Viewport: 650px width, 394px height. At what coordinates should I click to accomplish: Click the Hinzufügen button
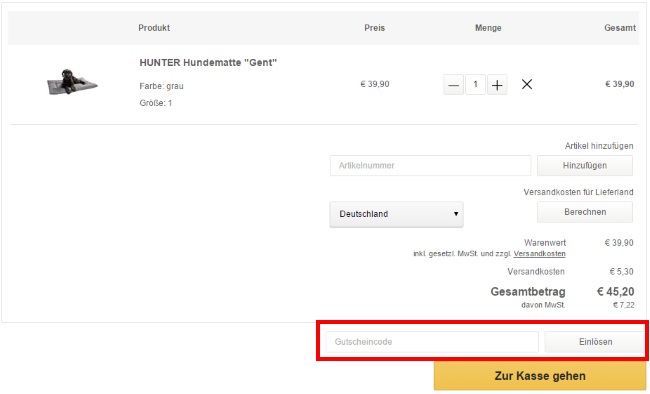pyautogui.click(x=585, y=165)
